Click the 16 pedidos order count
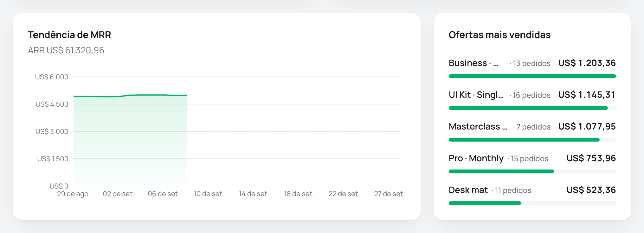The height and width of the screenshot is (233, 644). pyautogui.click(x=531, y=95)
